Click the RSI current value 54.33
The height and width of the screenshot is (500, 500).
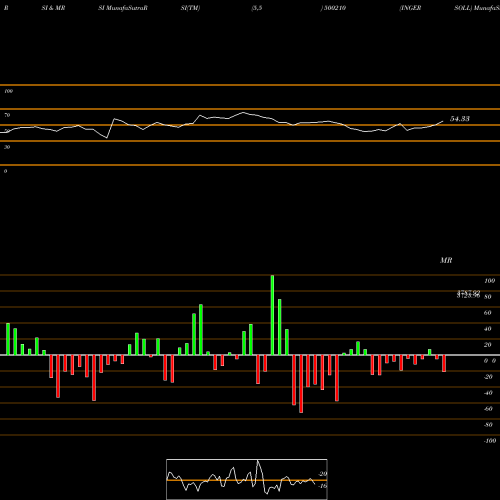click(x=460, y=119)
